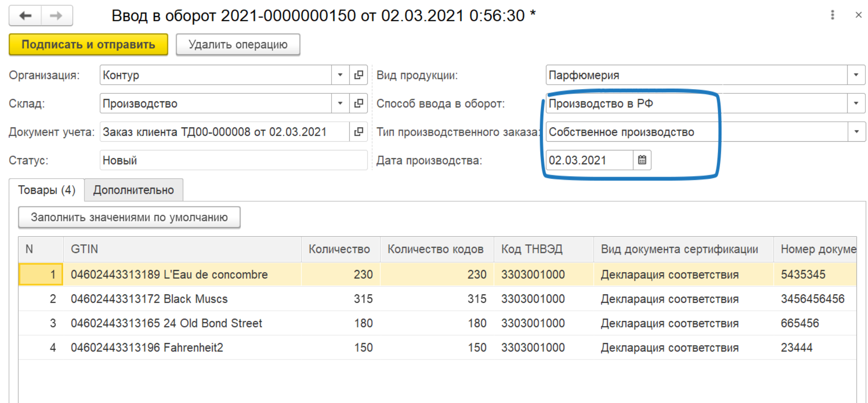
Task: Expand the Способ ввода в оборот dropdown
Action: pos(856,103)
